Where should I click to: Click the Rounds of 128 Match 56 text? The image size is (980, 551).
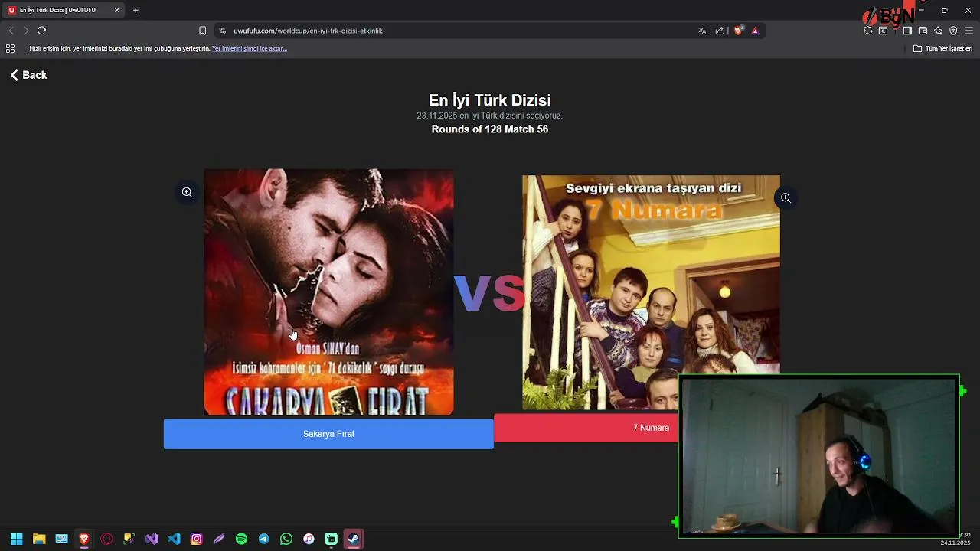click(490, 129)
